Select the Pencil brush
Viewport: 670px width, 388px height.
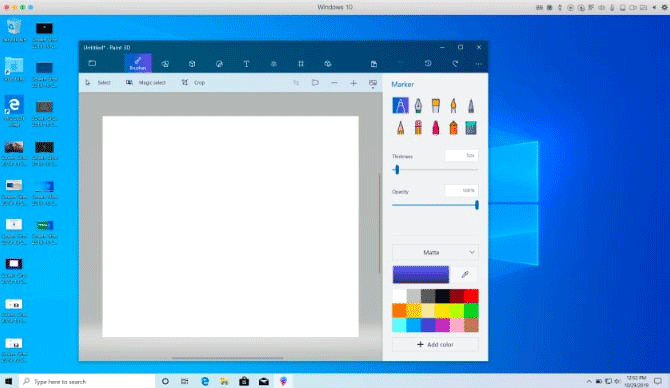(x=400, y=127)
